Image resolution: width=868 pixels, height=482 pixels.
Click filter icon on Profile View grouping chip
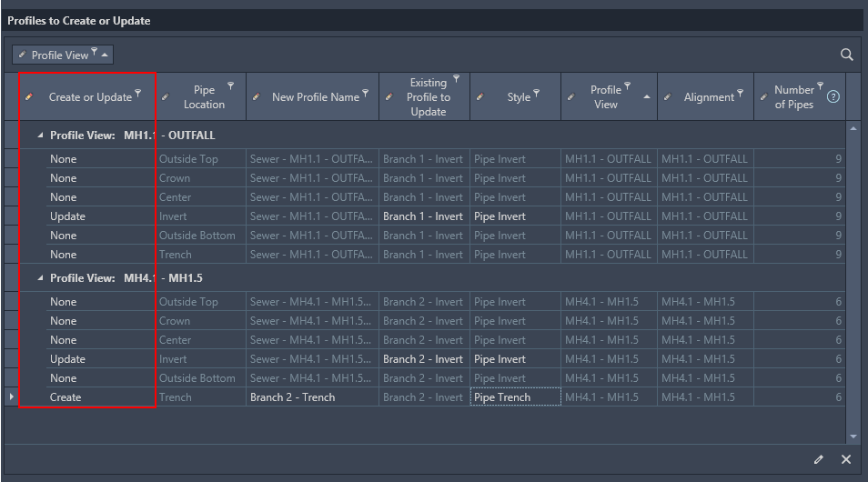[x=94, y=51]
